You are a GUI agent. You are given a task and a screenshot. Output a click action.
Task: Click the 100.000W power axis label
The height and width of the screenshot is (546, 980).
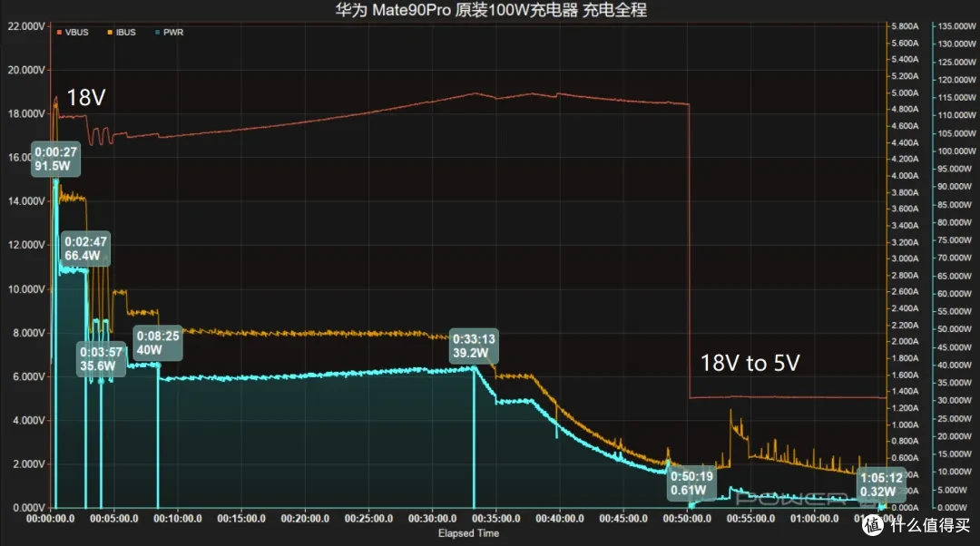[x=957, y=151]
